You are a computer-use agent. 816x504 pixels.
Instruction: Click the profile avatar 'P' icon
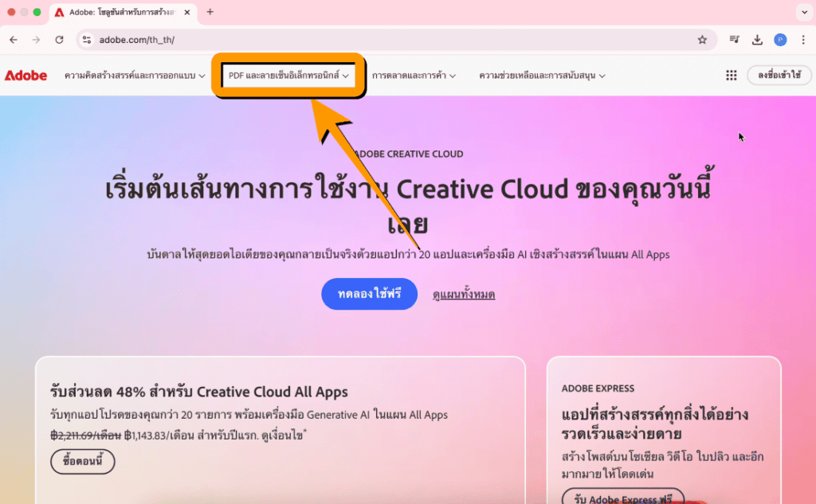(x=780, y=39)
